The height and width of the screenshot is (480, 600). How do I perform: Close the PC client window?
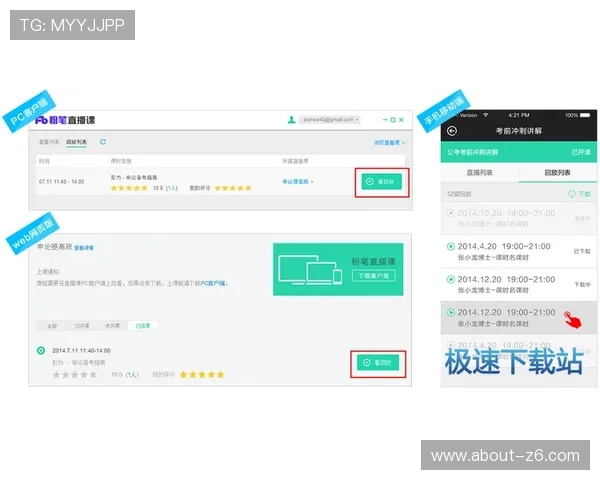click(401, 120)
